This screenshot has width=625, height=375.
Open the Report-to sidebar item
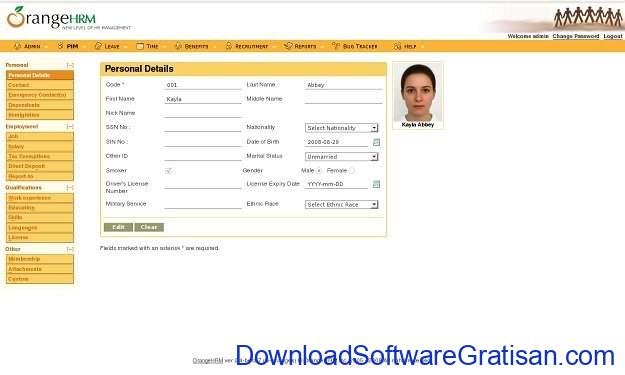[x=40, y=176]
